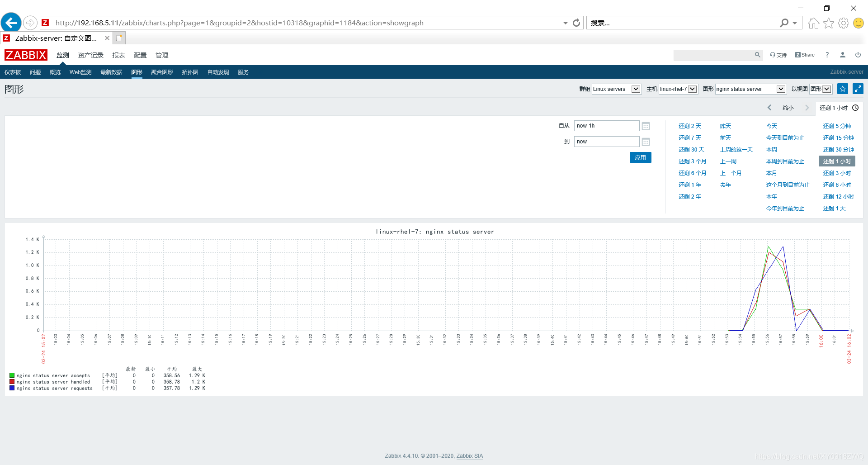Select Last 5 minutes range

(837, 126)
